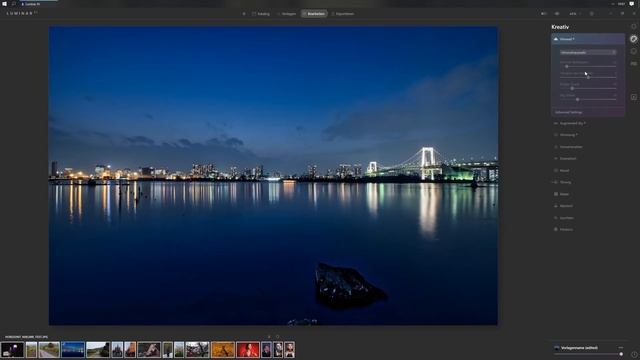Image resolution: width=640 pixels, height=360 pixels.
Task: Switch to the Katalog tab
Action: 261,14
